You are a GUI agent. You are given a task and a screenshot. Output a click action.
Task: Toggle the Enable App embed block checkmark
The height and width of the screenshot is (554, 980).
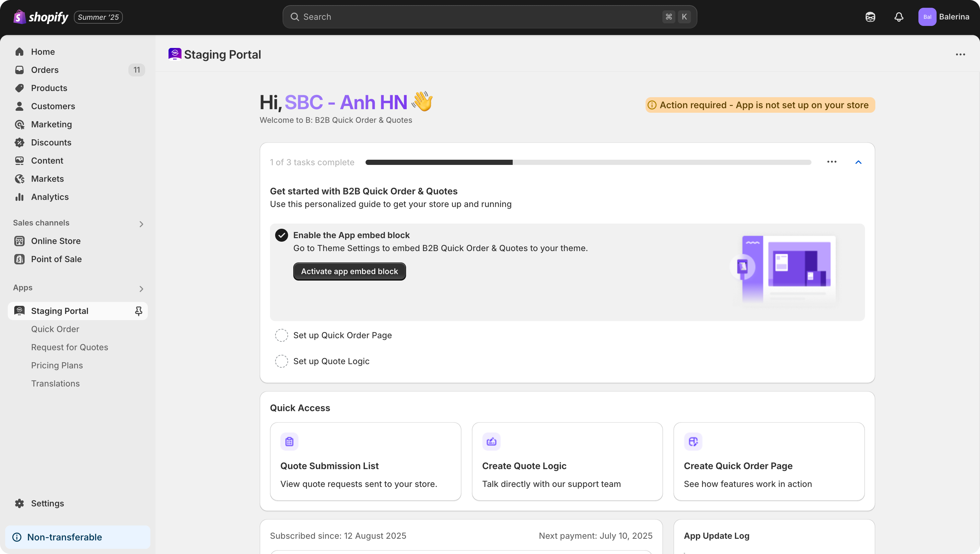281,235
